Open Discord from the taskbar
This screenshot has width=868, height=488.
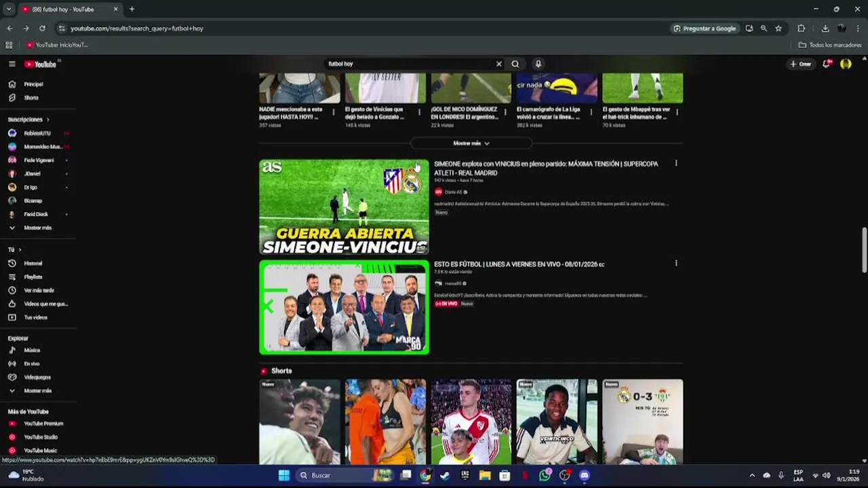tap(585, 475)
